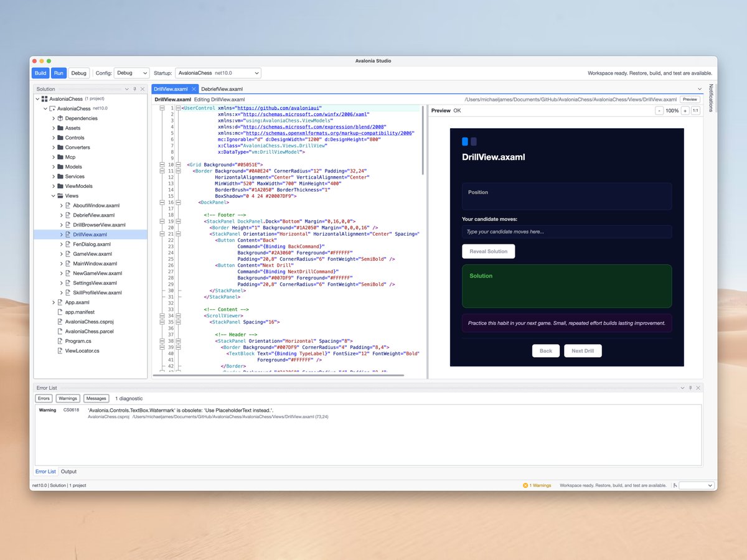The height and width of the screenshot is (560, 747).
Task: Click the Converters folder icon
Action: (60, 147)
